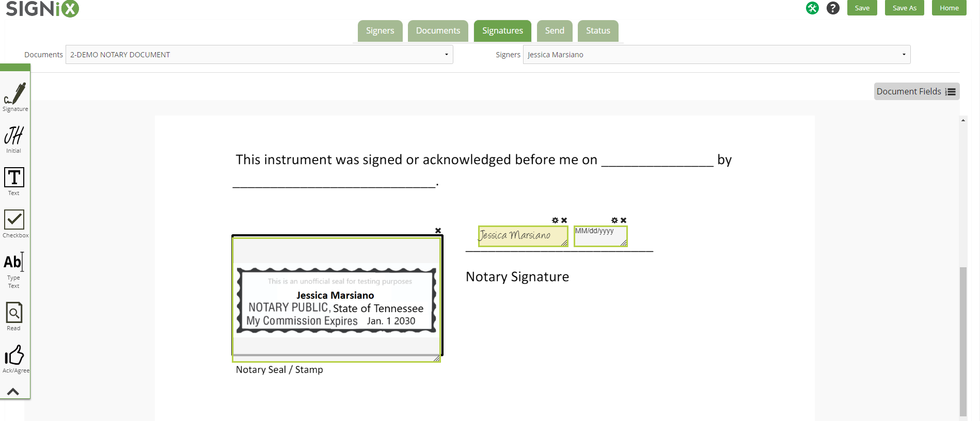
Task: Open the Documents dropdown list
Action: [259, 55]
